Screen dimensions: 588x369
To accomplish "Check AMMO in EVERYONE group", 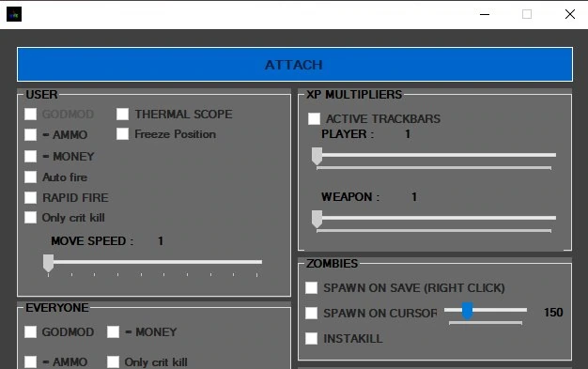I will pos(30,361).
